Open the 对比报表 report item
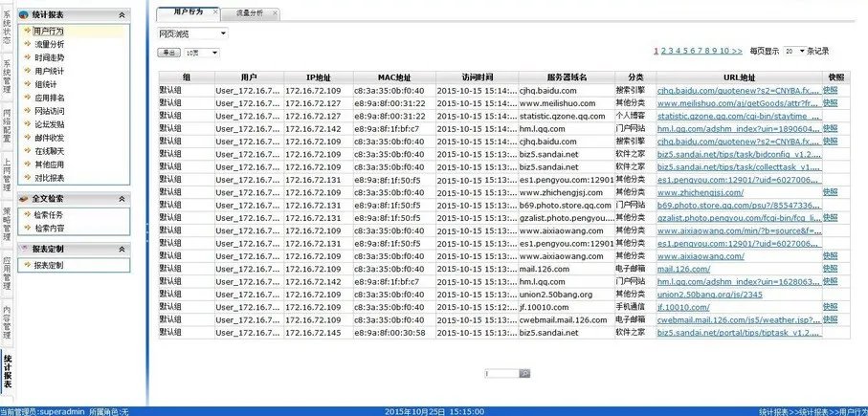 [49, 178]
